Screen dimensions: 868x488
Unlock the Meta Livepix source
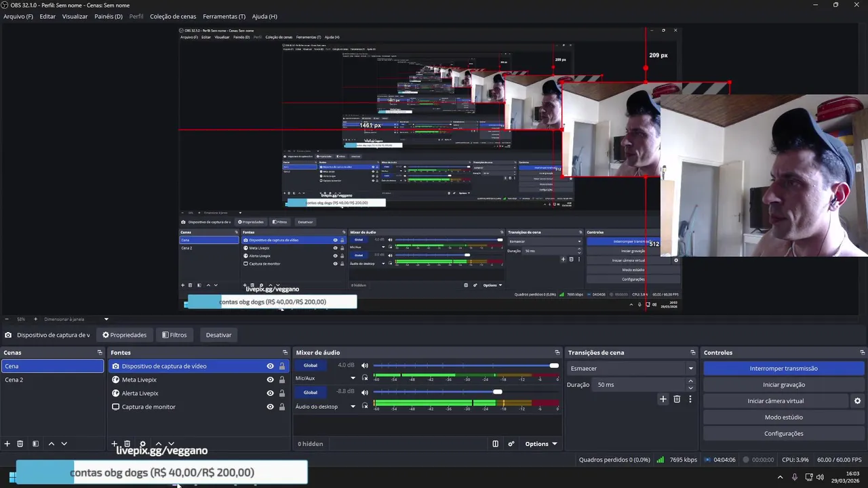(282, 380)
